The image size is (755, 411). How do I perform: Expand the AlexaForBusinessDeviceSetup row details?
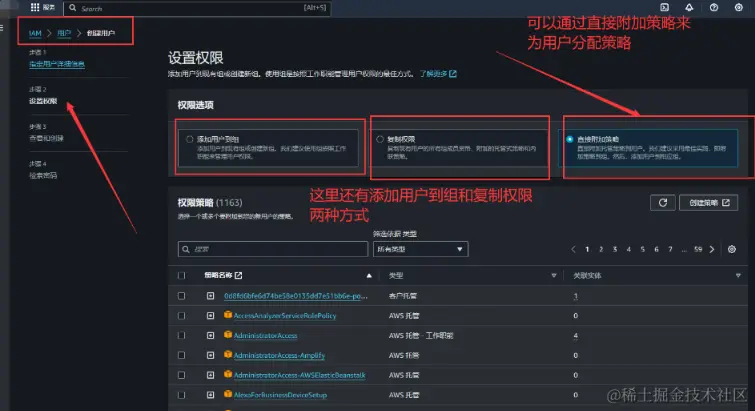click(210, 395)
